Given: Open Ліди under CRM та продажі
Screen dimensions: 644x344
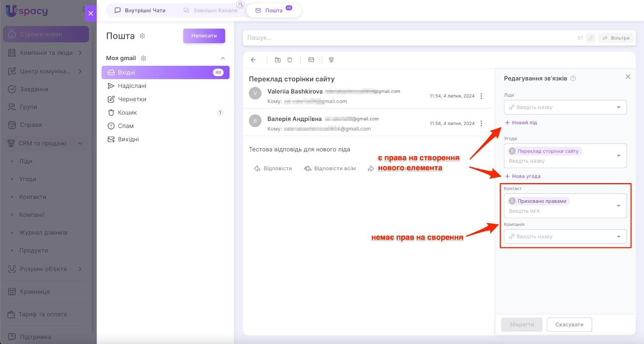Looking at the screenshot, I should point(26,161).
